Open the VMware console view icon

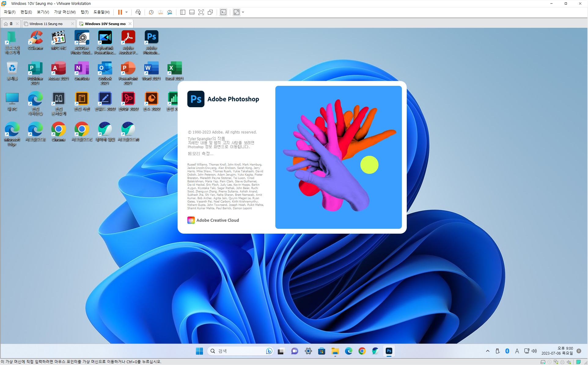point(223,12)
